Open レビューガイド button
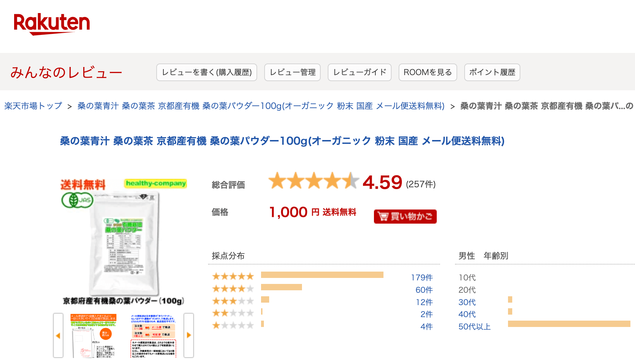635x364 pixels. pos(359,72)
